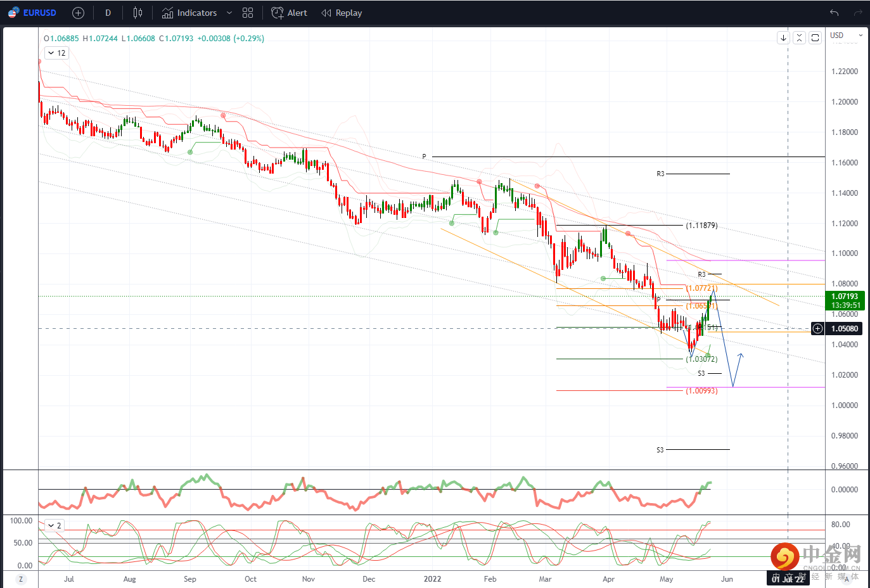870x588 pixels.
Task: Open the timezone Z button
Action: (x=21, y=579)
